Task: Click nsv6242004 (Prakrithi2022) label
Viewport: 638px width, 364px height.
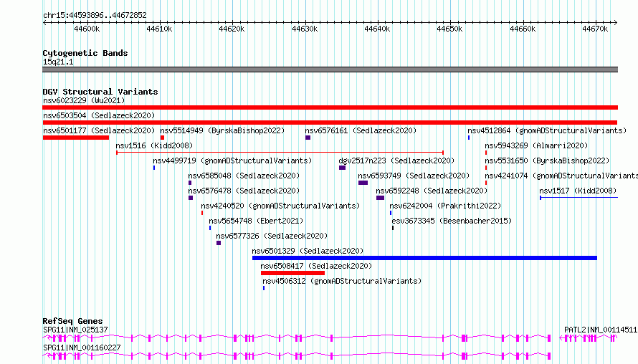Action: [445, 206]
